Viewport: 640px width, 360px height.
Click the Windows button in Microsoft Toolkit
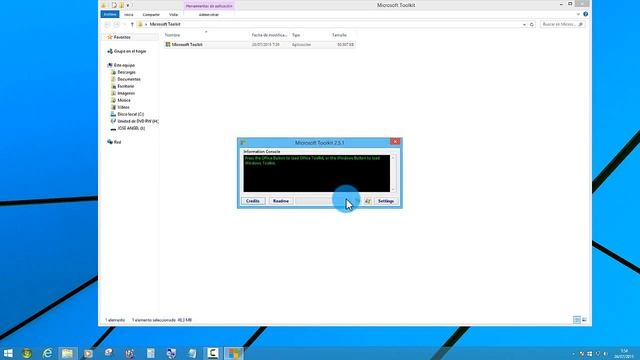(x=368, y=201)
